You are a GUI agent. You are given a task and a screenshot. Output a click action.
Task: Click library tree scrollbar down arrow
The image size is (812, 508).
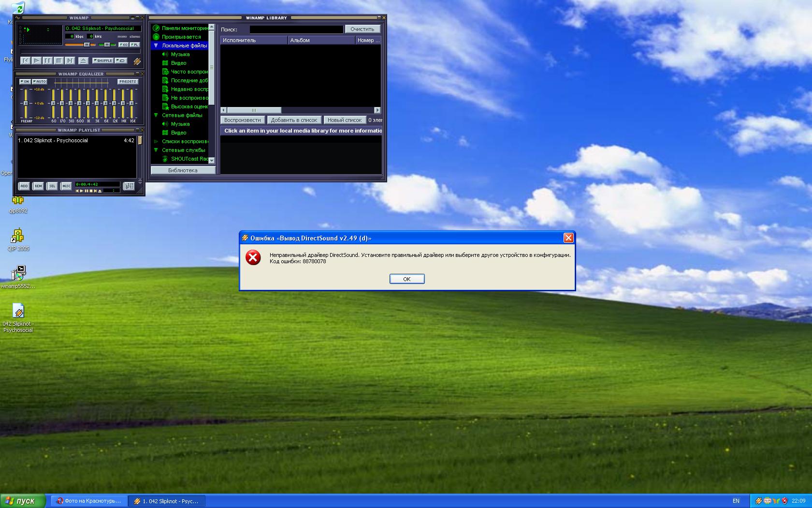tap(211, 160)
